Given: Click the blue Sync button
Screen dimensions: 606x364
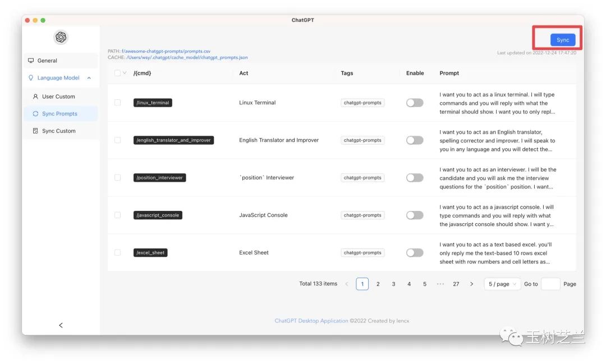Looking at the screenshot, I should coord(563,40).
